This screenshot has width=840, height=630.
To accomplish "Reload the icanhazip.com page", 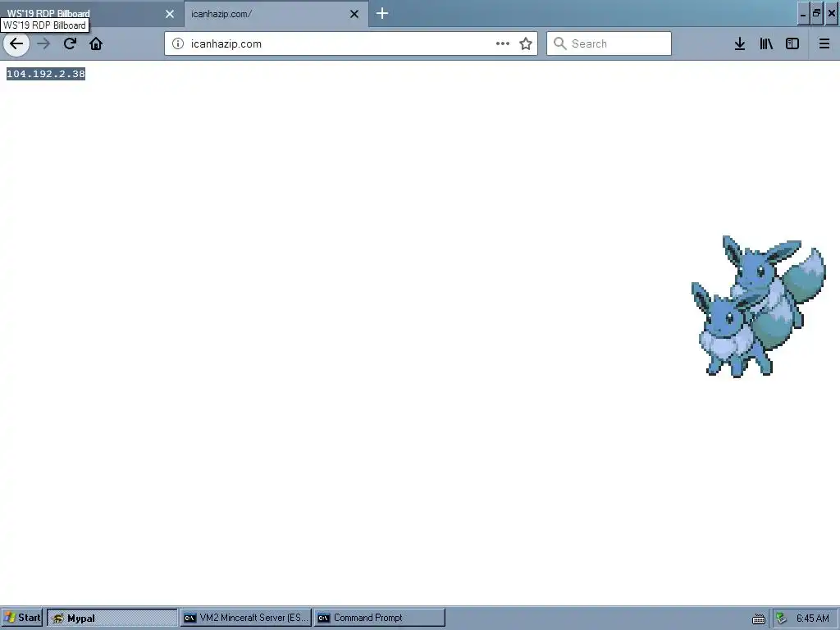I will (x=70, y=44).
